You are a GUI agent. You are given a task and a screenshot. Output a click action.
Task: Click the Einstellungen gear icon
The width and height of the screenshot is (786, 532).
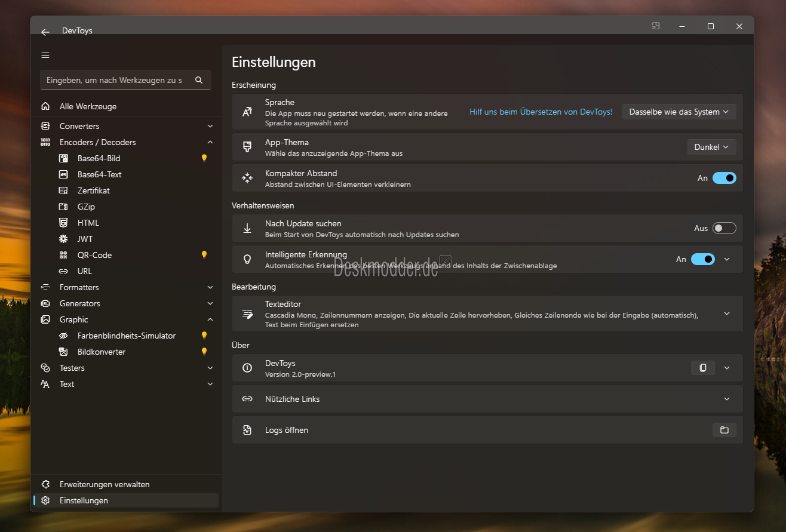click(x=45, y=500)
